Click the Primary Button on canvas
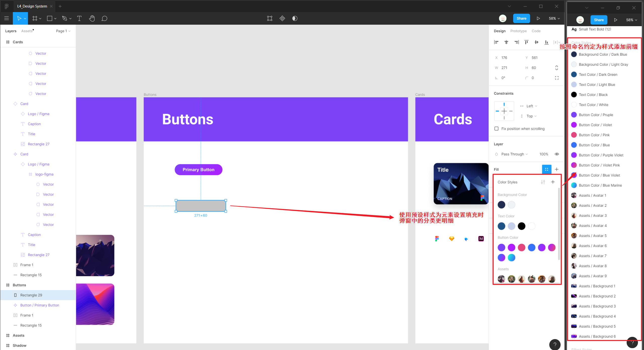 coord(198,170)
